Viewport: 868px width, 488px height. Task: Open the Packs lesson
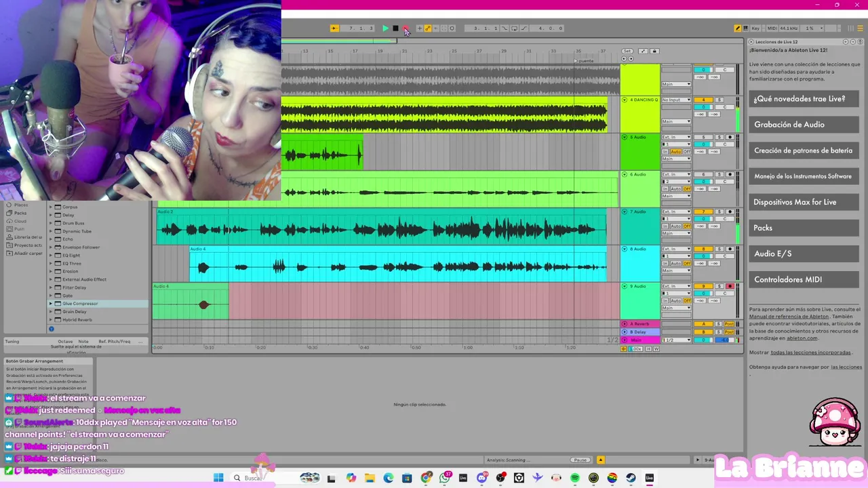[804, 228]
